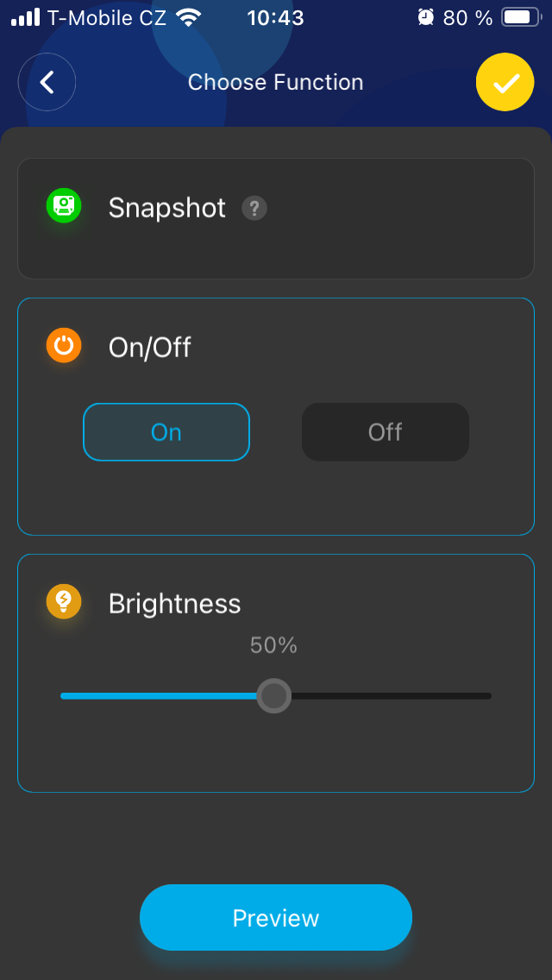The height and width of the screenshot is (980, 552).
Task: Select the Off option
Action: 385,432
